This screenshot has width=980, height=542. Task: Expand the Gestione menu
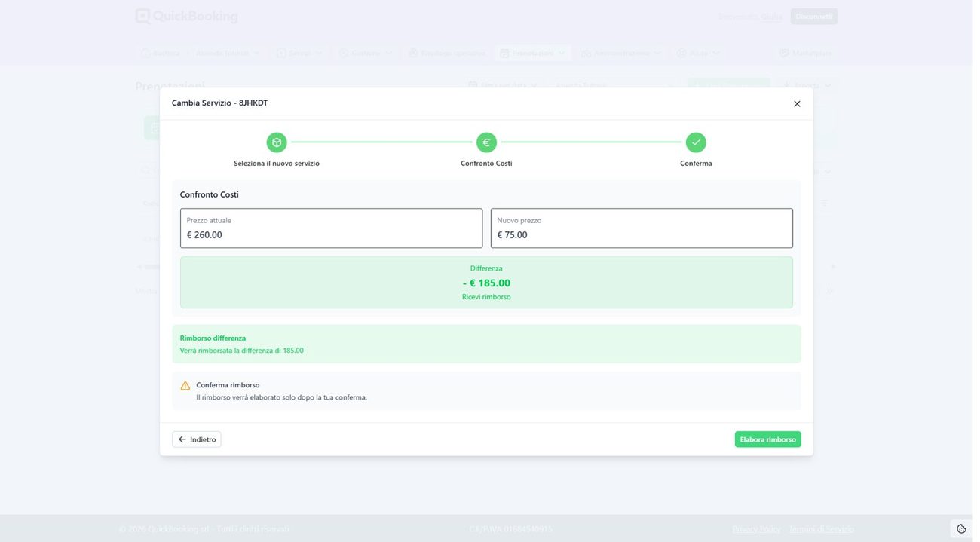366,54
